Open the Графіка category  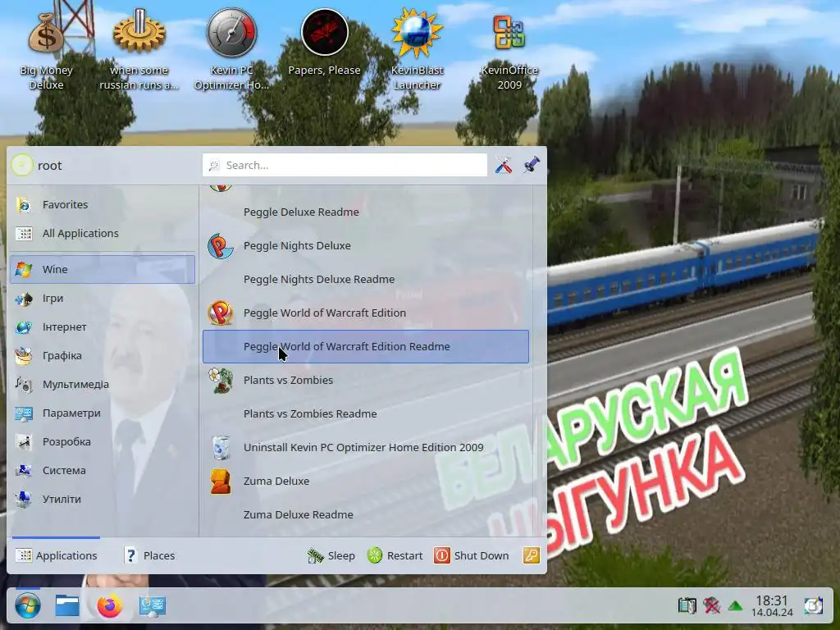coord(103,355)
